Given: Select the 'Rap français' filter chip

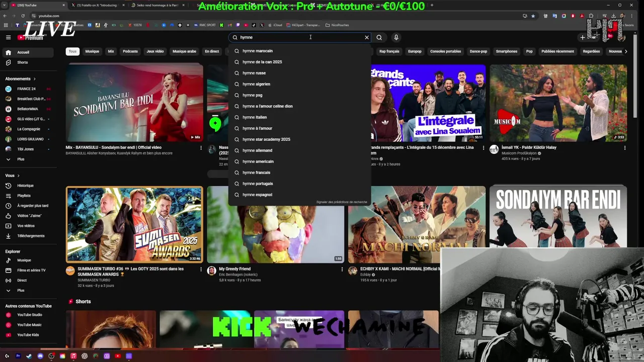Looking at the screenshot, I should [389, 51].
